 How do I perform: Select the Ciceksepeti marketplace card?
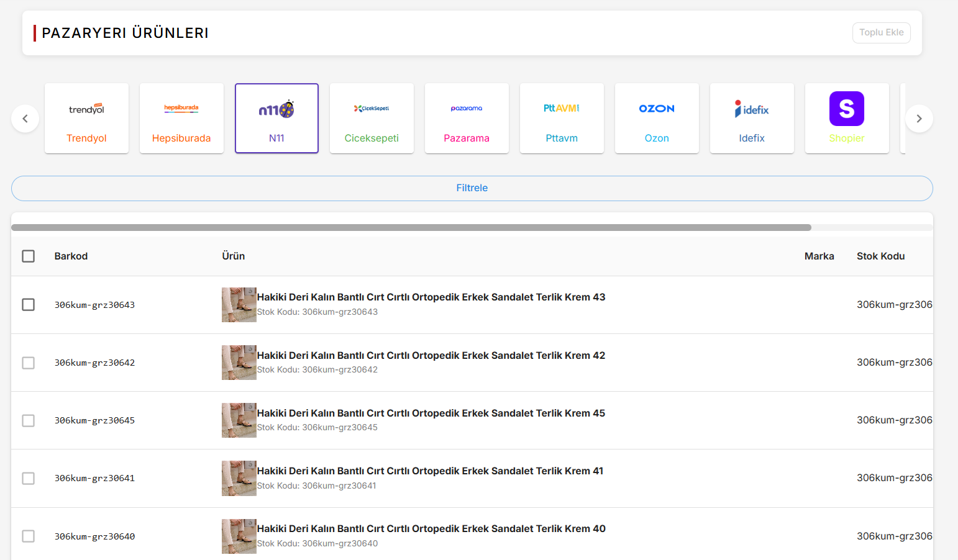click(372, 118)
